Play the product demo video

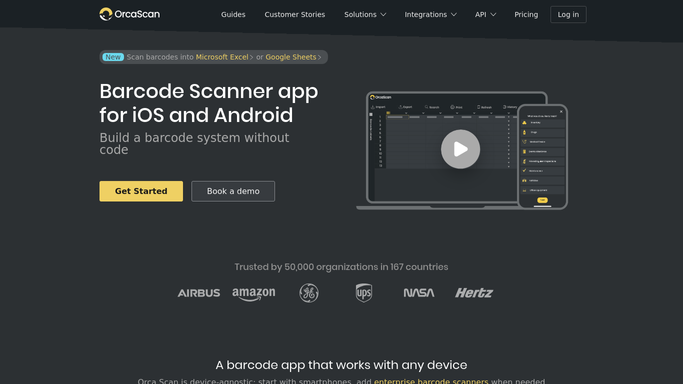pyautogui.click(x=460, y=149)
